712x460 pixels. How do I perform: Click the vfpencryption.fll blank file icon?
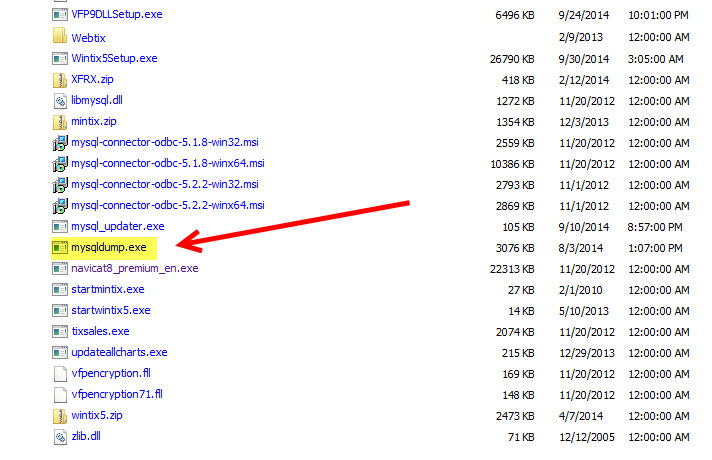click(60, 374)
